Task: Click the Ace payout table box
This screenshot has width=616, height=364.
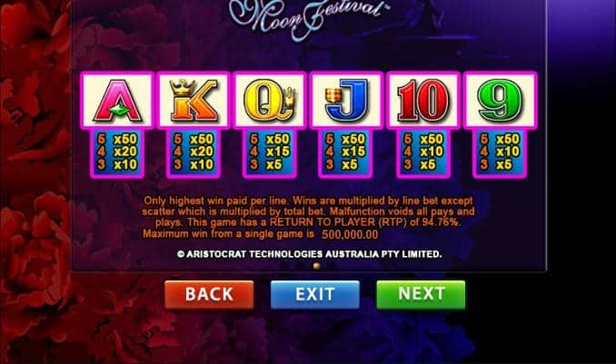Action: (117, 152)
